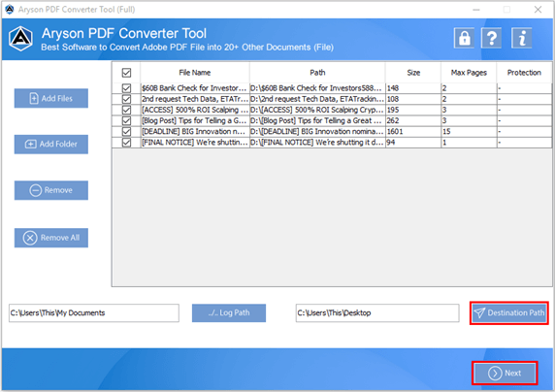
Task: Uncheck the $60B Bank Check row checkbox
Action: tap(126, 88)
